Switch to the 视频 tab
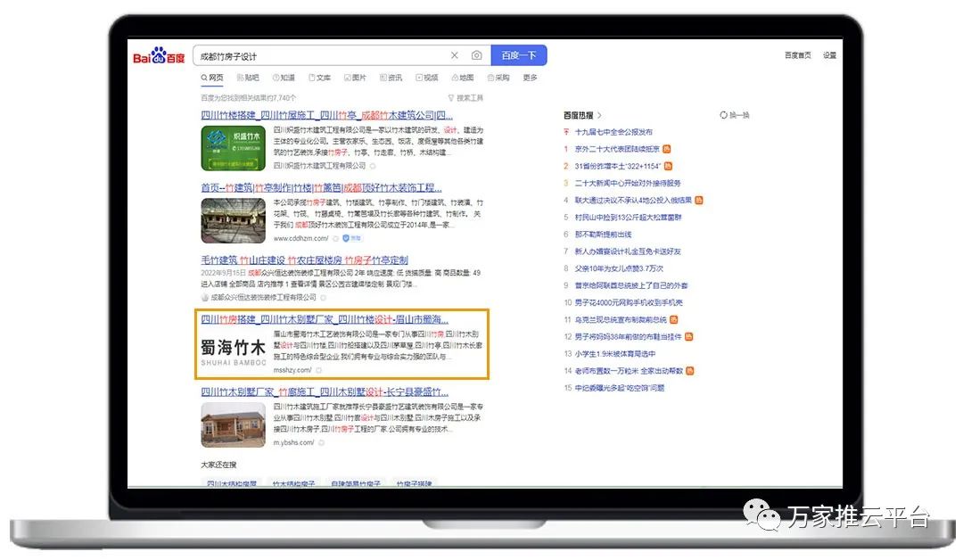This screenshot has height=560, width=963. pyautogui.click(x=426, y=78)
